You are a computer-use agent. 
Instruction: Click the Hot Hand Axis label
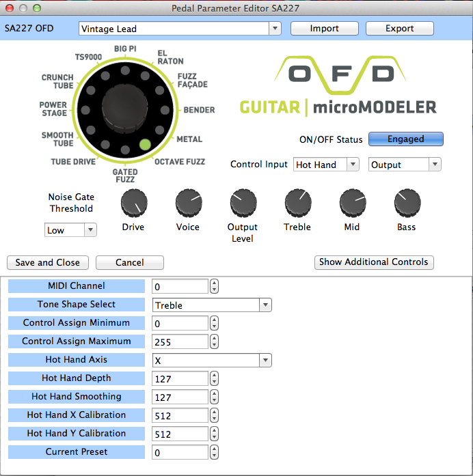pos(77,360)
